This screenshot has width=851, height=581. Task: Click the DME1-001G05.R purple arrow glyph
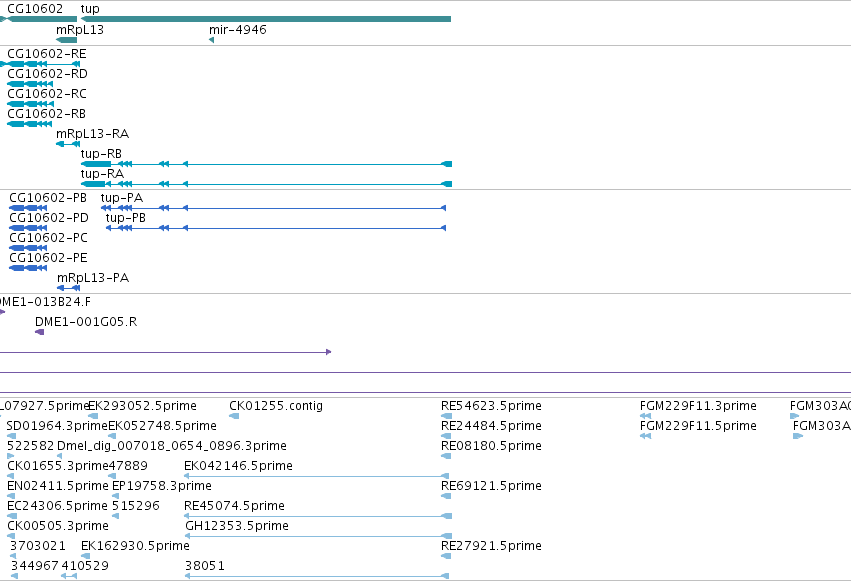[x=40, y=332]
